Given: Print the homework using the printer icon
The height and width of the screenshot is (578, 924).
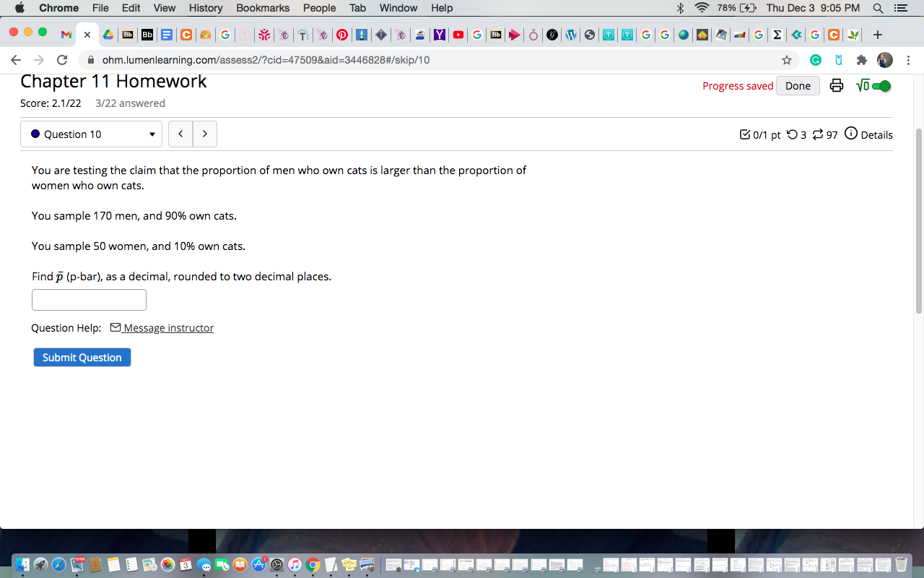Looking at the screenshot, I should pyautogui.click(x=836, y=85).
